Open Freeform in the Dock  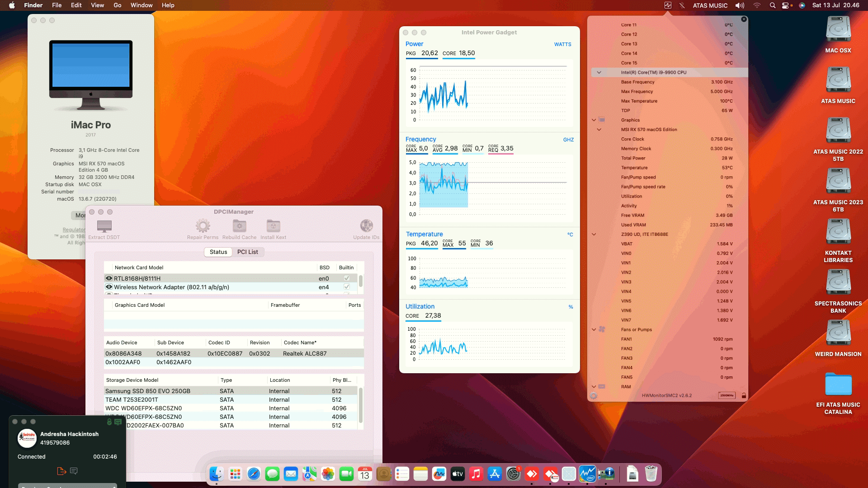click(439, 474)
